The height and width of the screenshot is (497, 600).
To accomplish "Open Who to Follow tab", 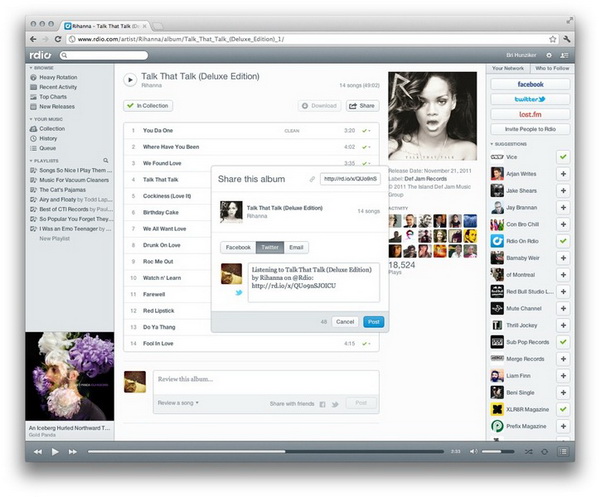I will (x=552, y=68).
